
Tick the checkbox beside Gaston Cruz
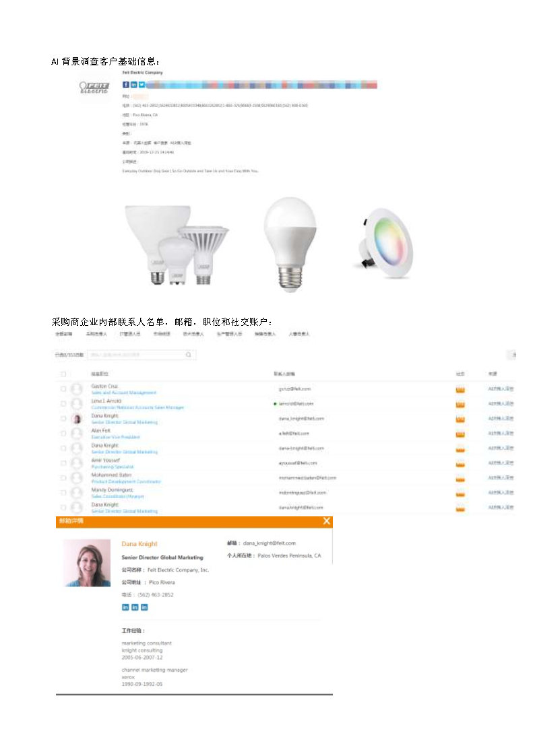click(x=63, y=388)
